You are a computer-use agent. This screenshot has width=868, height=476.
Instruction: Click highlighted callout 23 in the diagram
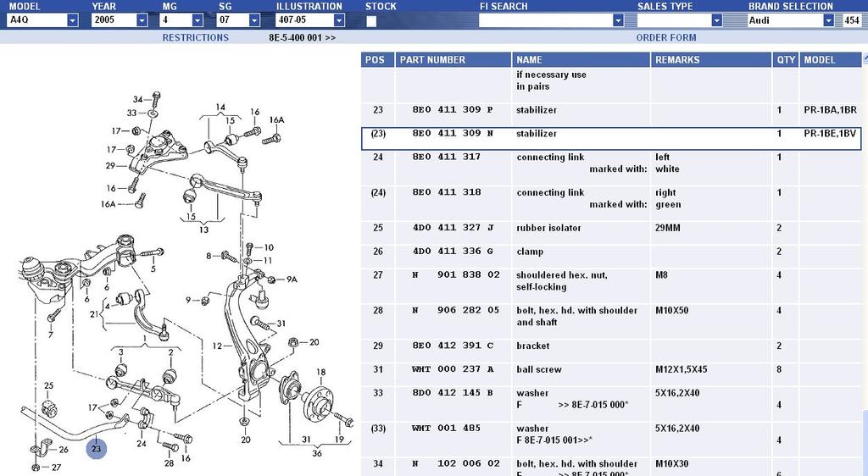tap(97, 449)
